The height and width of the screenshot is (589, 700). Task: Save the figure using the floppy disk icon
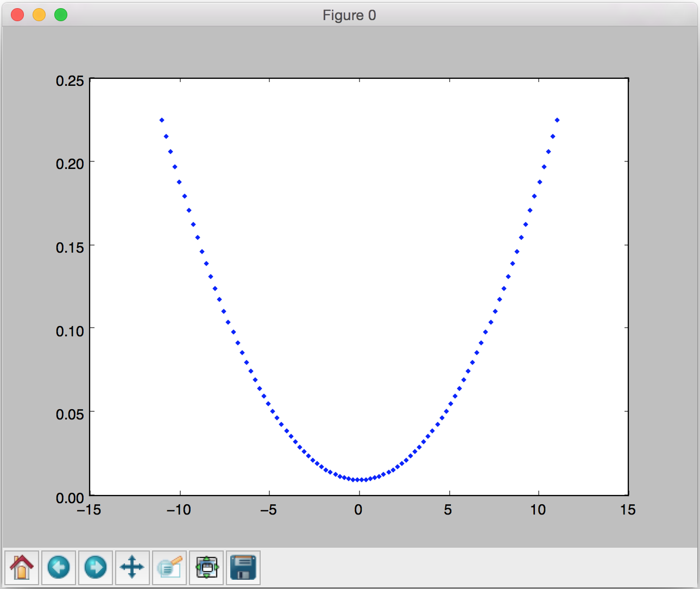click(x=243, y=568)
